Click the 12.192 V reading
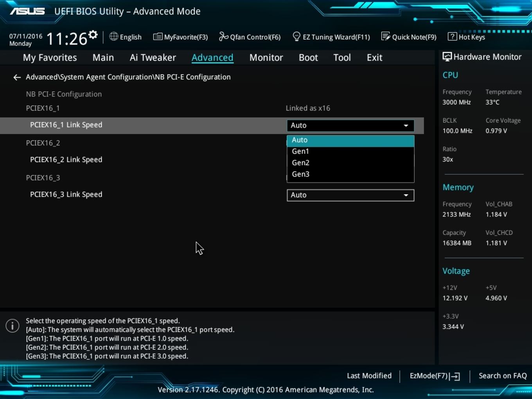The width and height of the screenshot is (532, 399). [455, 298]
